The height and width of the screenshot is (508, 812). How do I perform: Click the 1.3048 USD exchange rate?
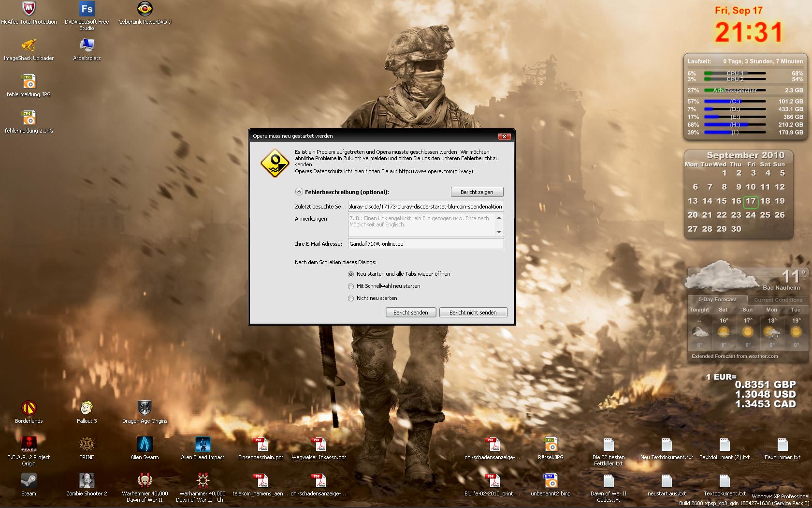point(765,394)
